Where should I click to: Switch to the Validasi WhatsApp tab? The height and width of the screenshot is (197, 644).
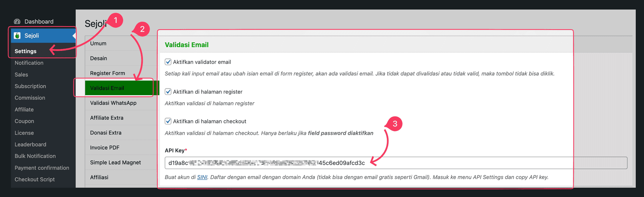click(121, 103)
